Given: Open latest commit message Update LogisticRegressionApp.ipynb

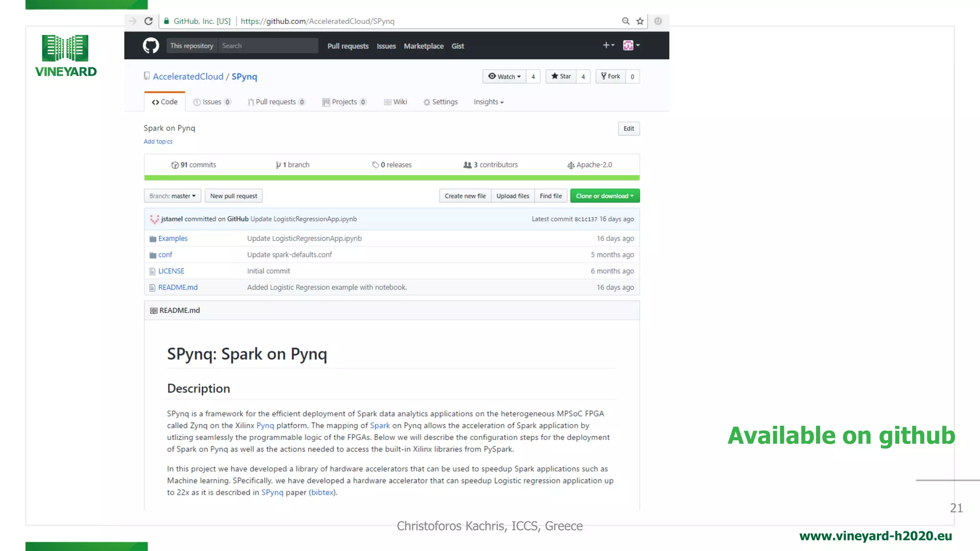Looking at the screenshot, I should [x=303, y=219].
